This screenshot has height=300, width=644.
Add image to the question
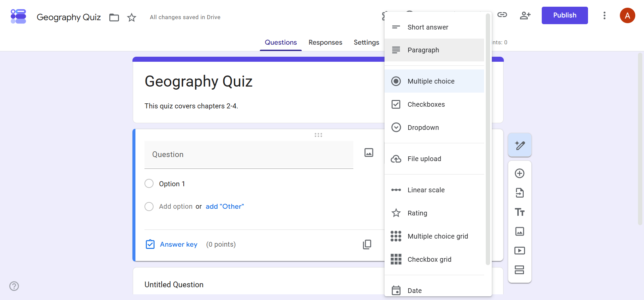(x=369, y=153)
